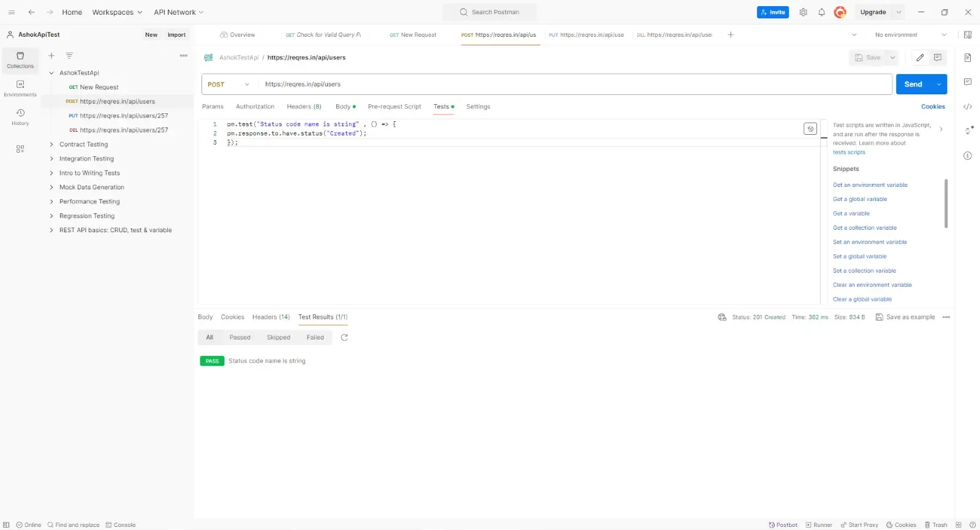Show only Skipped test results

(279, 338)
